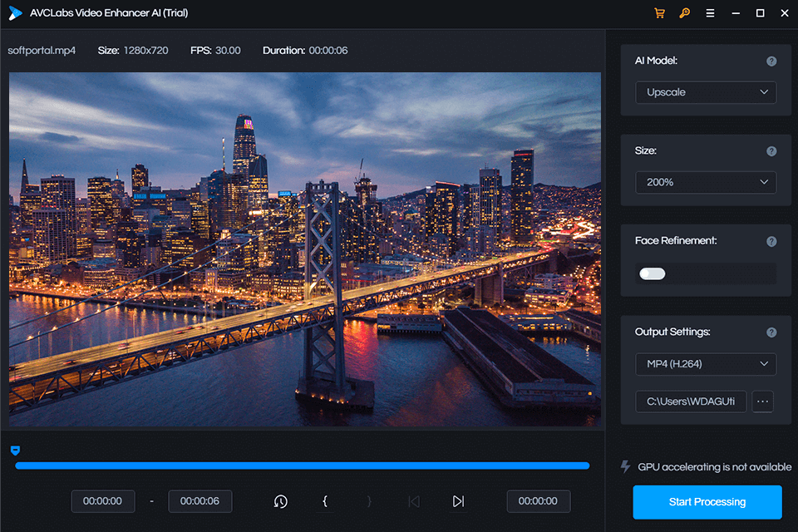Viewport: 798px width, 532px height.
Task: Open the Output Settings help tooltip
Action: click(771, 332)
